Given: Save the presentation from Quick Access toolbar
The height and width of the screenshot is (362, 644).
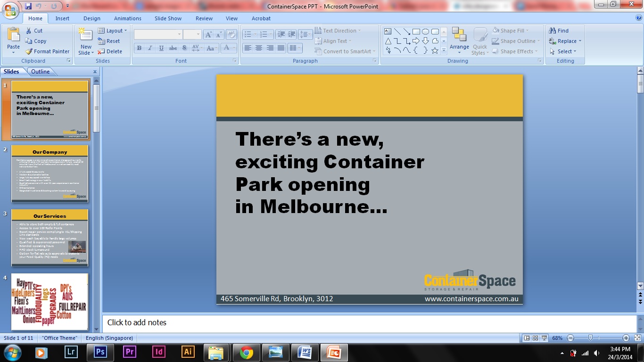Looking at the screenshot, I should click(28, 6).
